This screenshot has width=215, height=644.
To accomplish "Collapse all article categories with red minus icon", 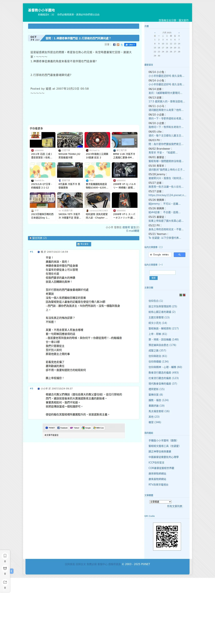I will tap(184, 295).
